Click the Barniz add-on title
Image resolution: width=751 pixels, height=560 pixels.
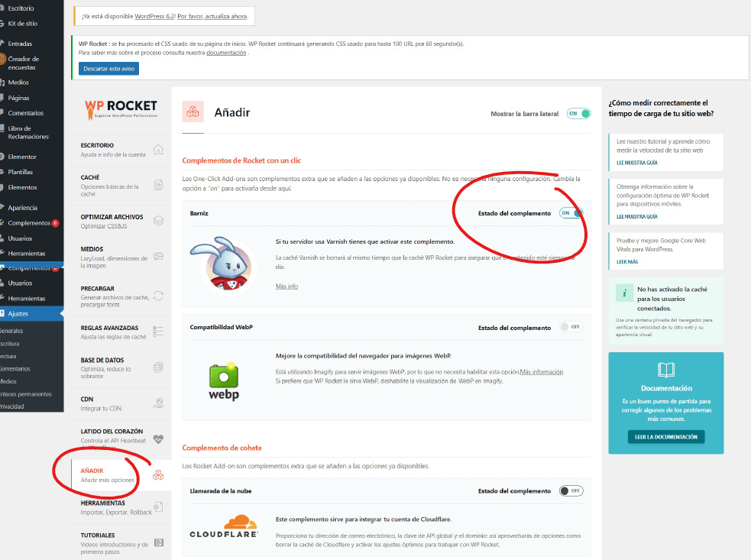[199, 213]
